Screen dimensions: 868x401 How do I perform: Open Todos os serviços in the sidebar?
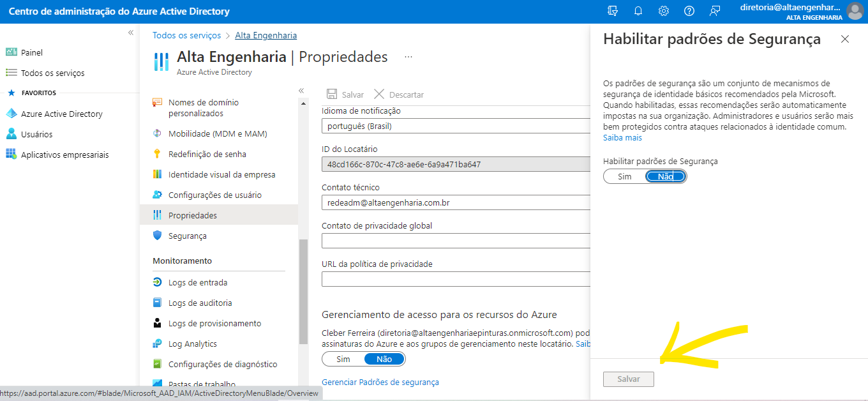pyautogui.click(x=52, y=73)
